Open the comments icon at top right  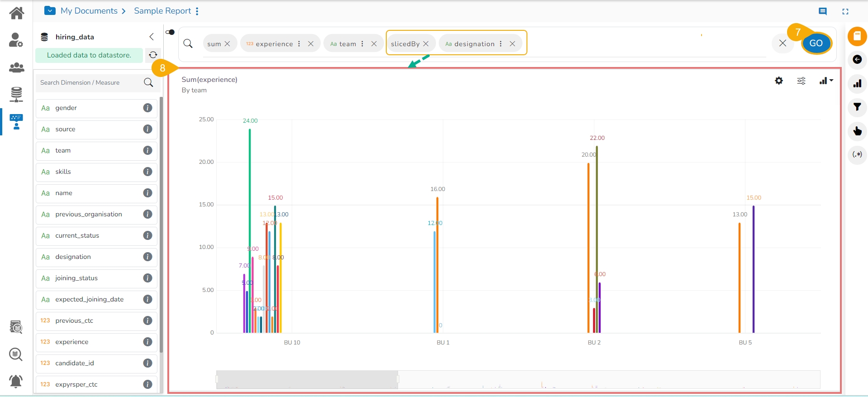click(823, 11)
